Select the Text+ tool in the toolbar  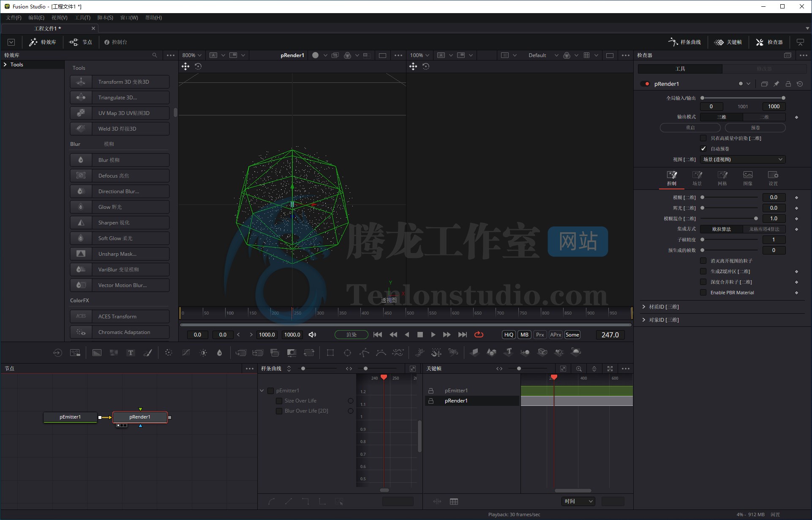[x=131, y=353]
